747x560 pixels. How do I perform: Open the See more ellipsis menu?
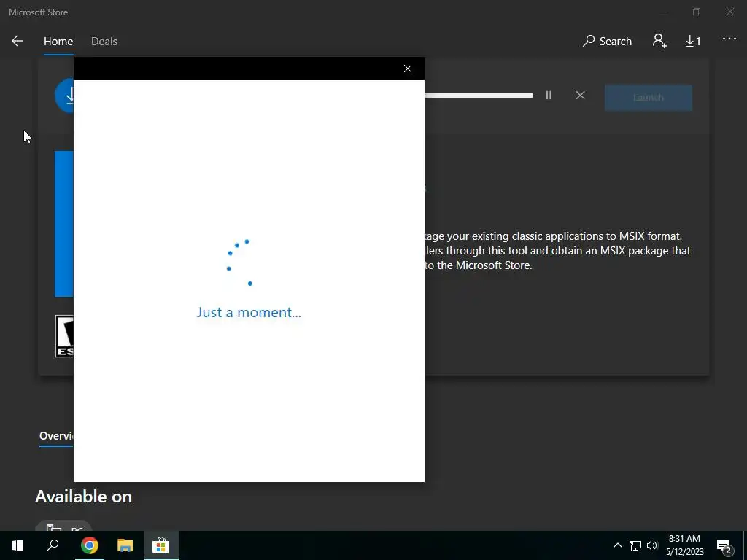pos(729,39)
